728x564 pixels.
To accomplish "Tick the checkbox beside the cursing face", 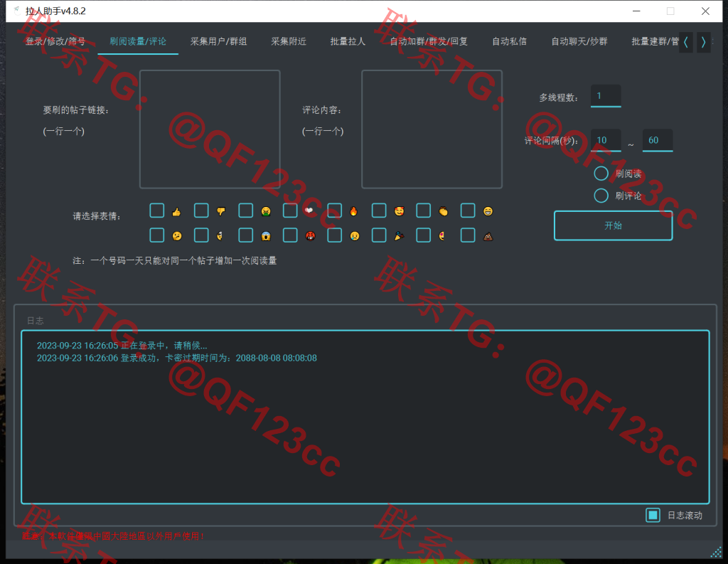I will pyautogui.click(x=290, y=235).
